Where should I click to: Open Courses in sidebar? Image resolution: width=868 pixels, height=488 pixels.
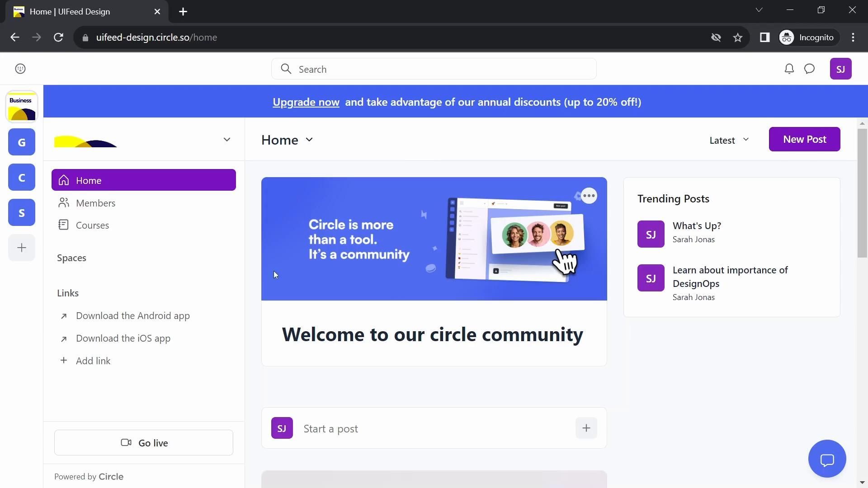[x=92, y=225]
